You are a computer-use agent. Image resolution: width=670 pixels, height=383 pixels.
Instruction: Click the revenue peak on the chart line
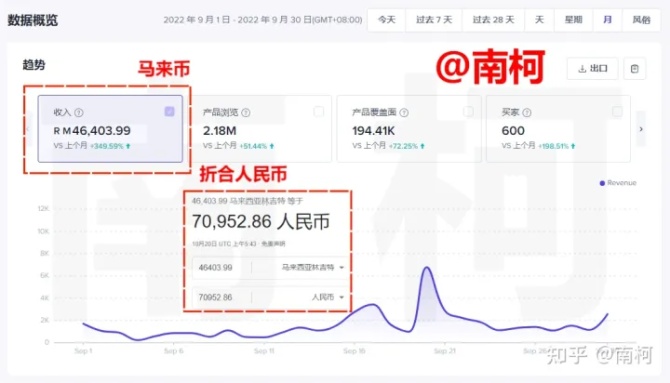pyautogui.click(x=426, y=268)
